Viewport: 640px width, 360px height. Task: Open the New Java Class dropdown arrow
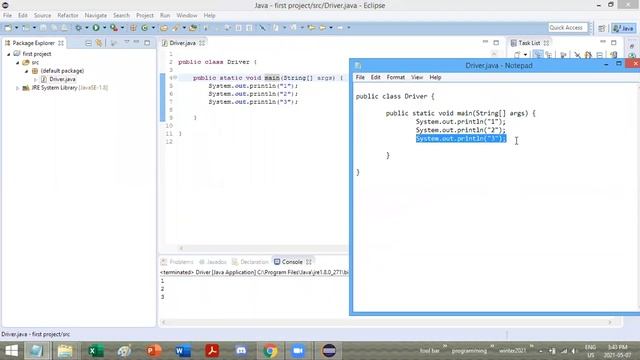[153, 28]
